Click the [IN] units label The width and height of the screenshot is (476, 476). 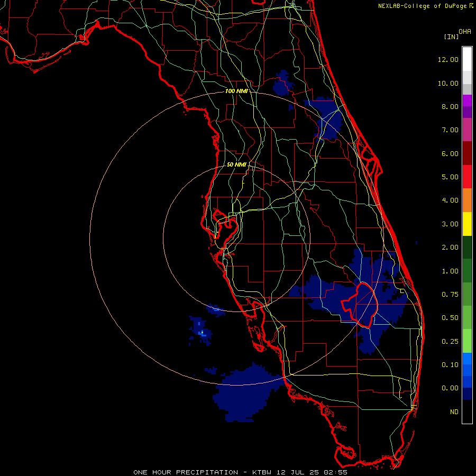pos(451,36)
